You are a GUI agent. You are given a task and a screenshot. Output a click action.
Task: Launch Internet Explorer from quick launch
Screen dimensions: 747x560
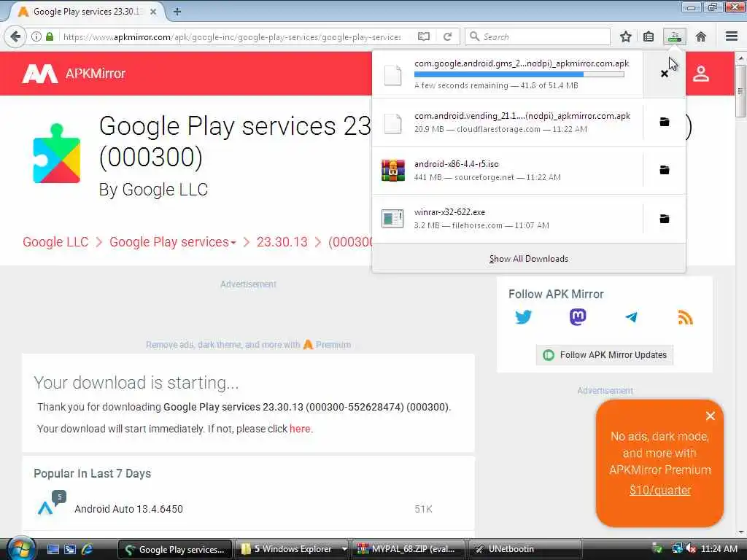click(88, 550)
